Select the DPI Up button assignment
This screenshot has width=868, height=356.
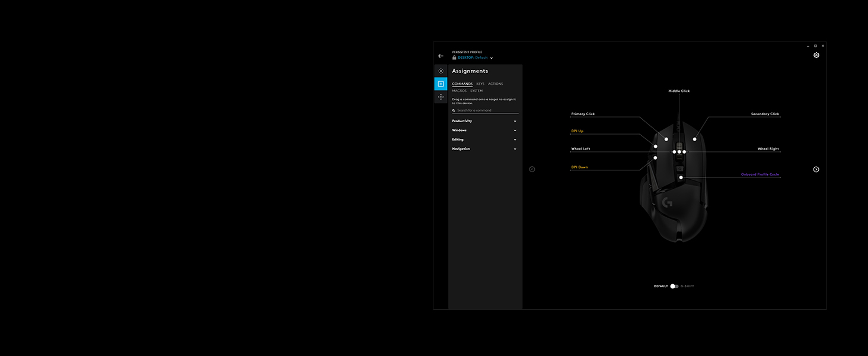point(577,131)
